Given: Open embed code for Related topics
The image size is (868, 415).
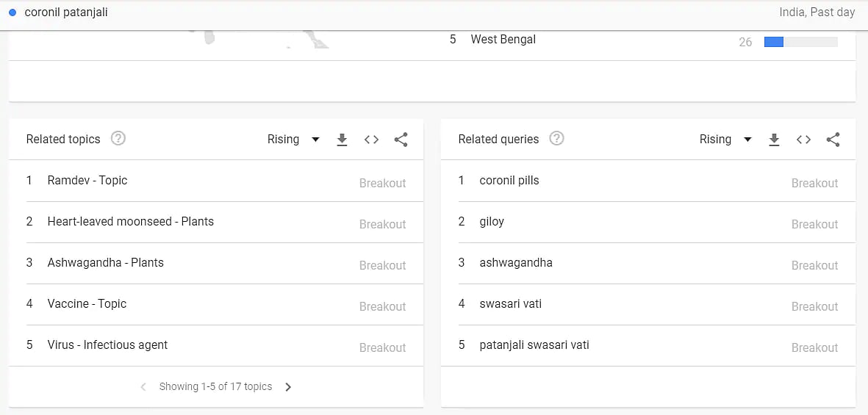Looking at the screenshot, I should click(371, 140).
